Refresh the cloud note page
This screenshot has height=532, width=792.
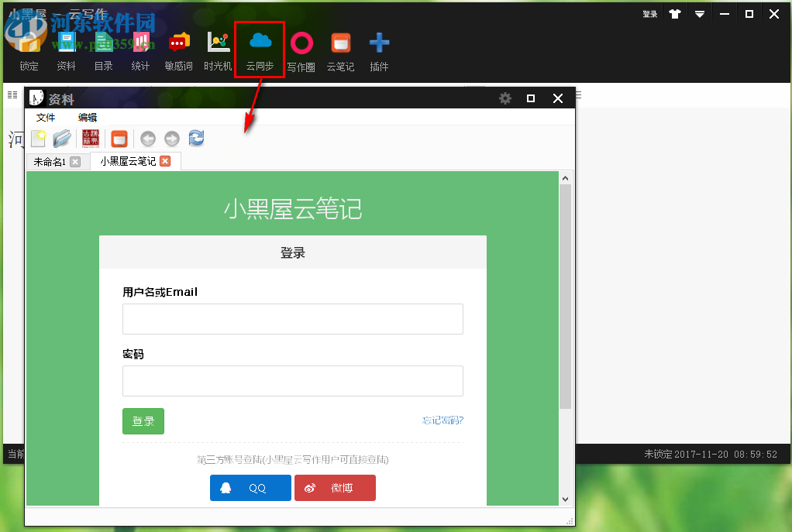pos(196,138)
